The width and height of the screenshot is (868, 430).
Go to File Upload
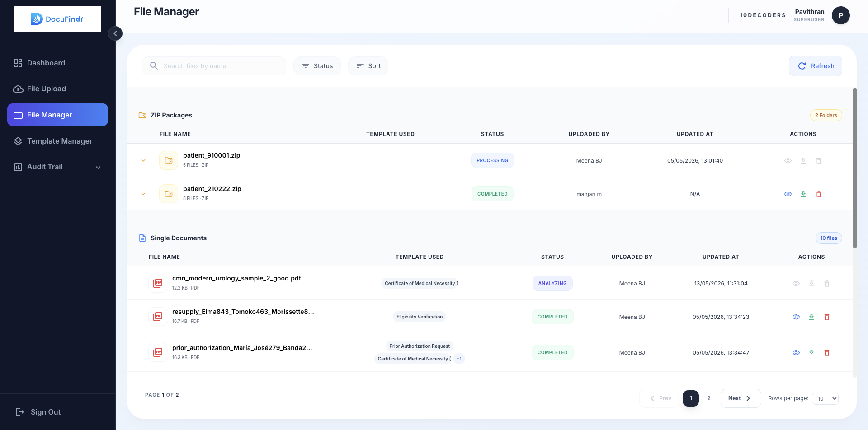(57, 89)
